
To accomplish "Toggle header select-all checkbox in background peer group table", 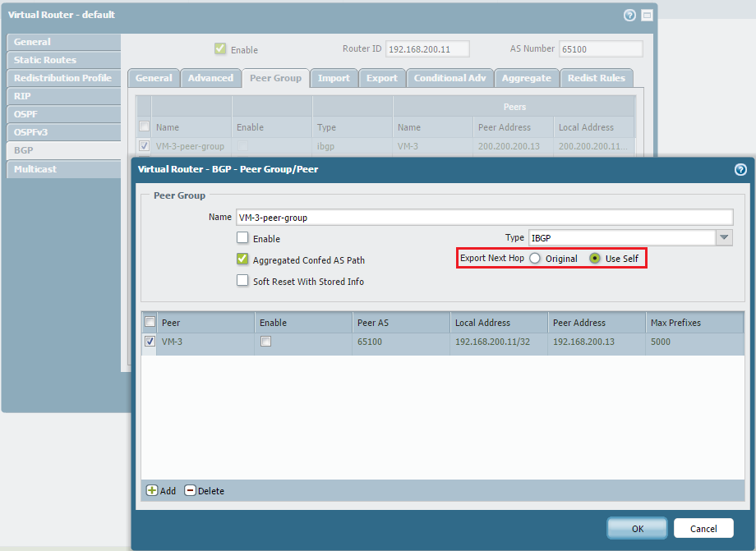I will coord(144,126).
